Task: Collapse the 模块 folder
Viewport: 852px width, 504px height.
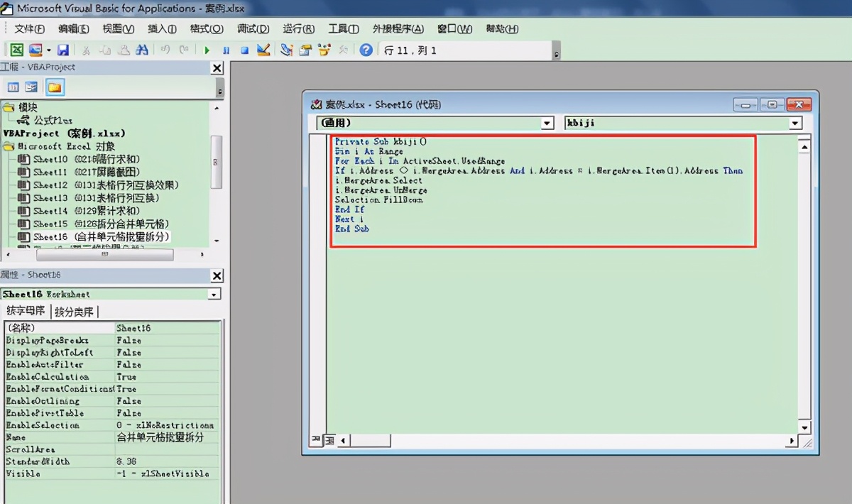Action: [9, 107]
